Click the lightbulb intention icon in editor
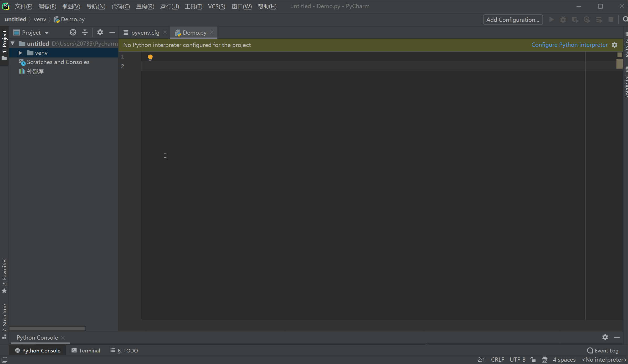Screen dimensions: 628x364 pos(150,57)
